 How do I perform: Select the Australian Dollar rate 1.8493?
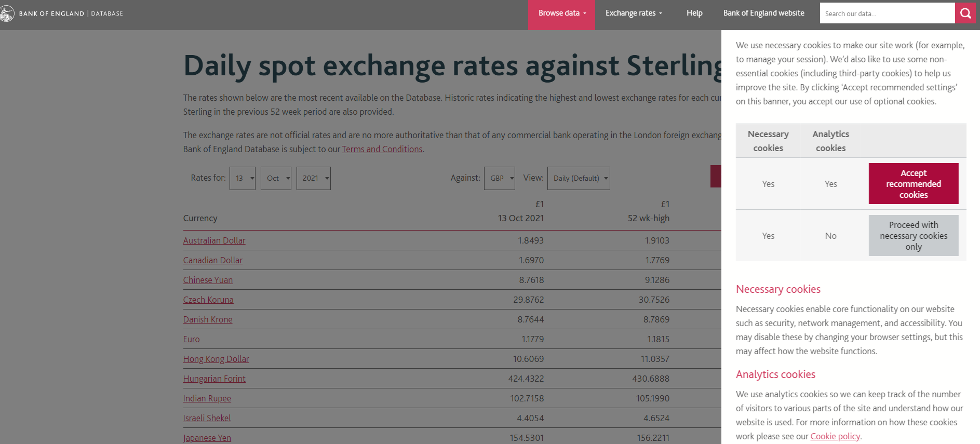(531, 240)
